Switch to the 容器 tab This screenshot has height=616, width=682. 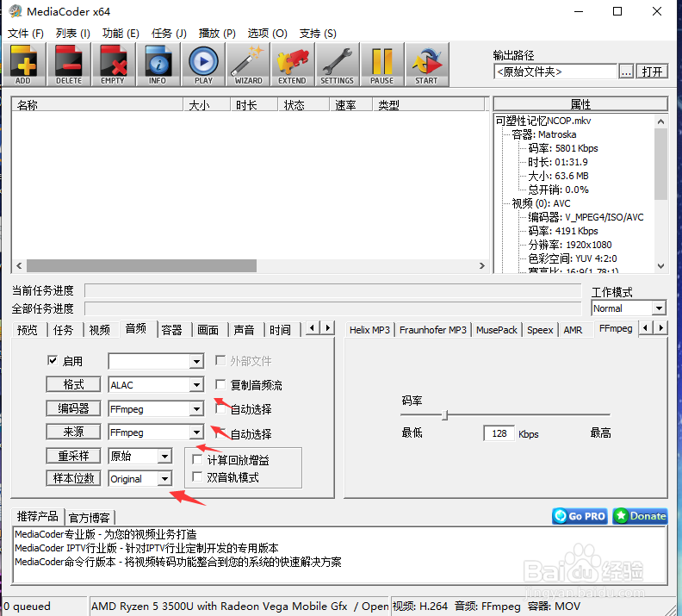(x=172, y=330)
